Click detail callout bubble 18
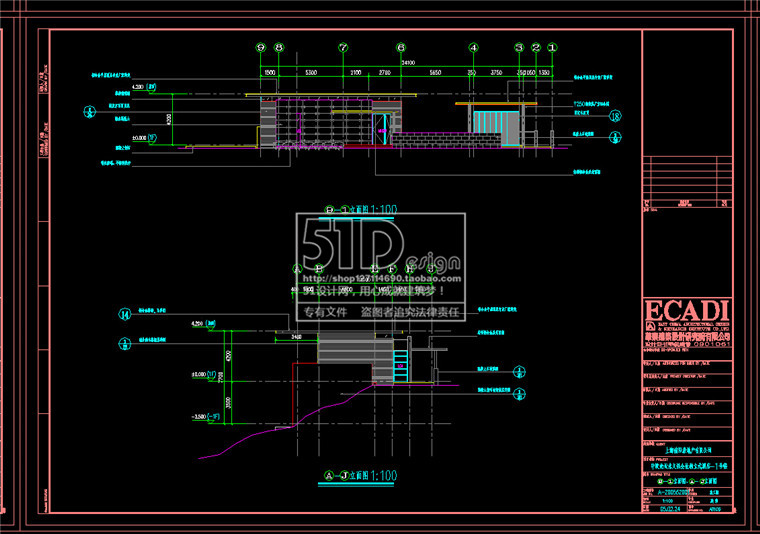 pyautogui.click(x=615, y=116)
